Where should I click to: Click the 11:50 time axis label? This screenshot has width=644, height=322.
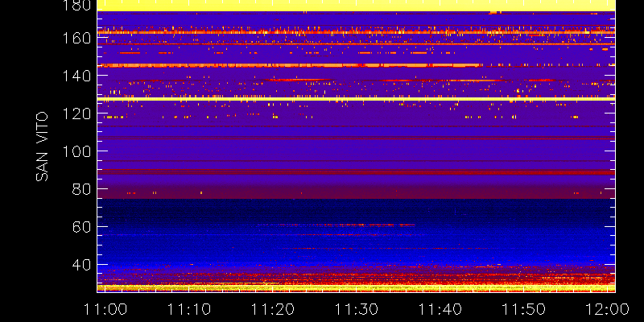point(525,308)
